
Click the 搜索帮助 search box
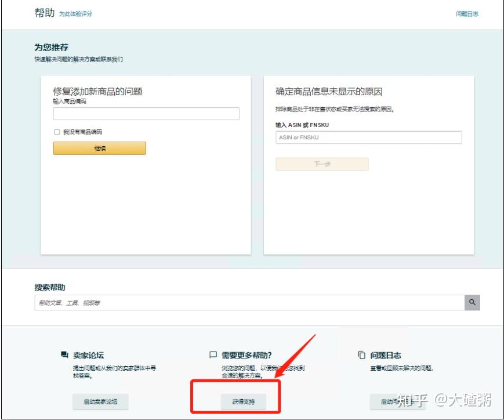coord(249,303)
